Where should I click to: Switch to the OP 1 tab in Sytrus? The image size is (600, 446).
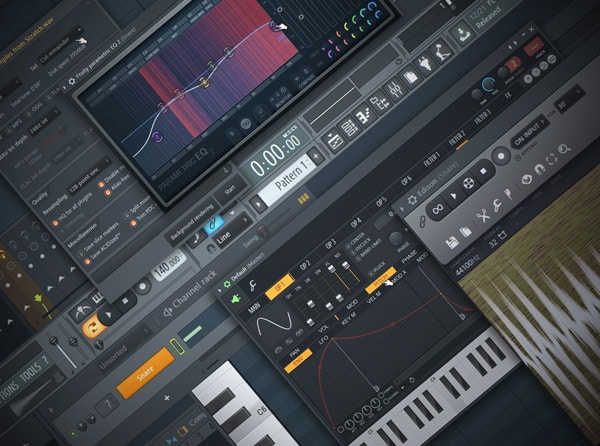coord(279,286)
